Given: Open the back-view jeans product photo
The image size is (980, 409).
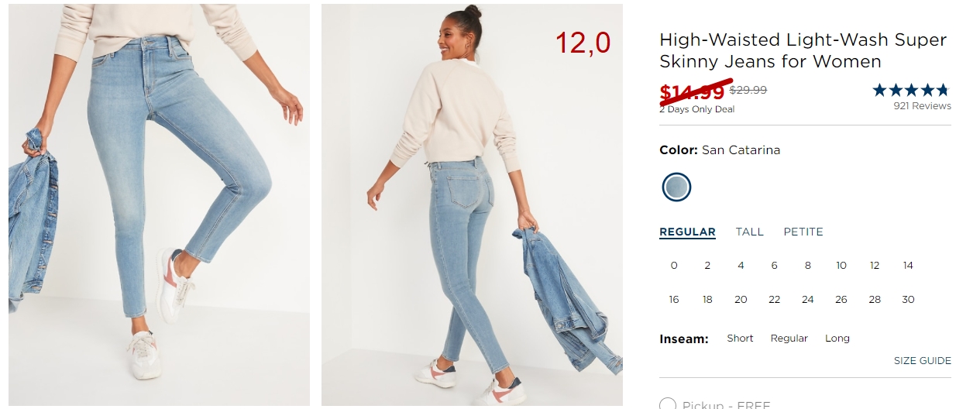Looking at the screenshot, I should click(x=472, y=204).
